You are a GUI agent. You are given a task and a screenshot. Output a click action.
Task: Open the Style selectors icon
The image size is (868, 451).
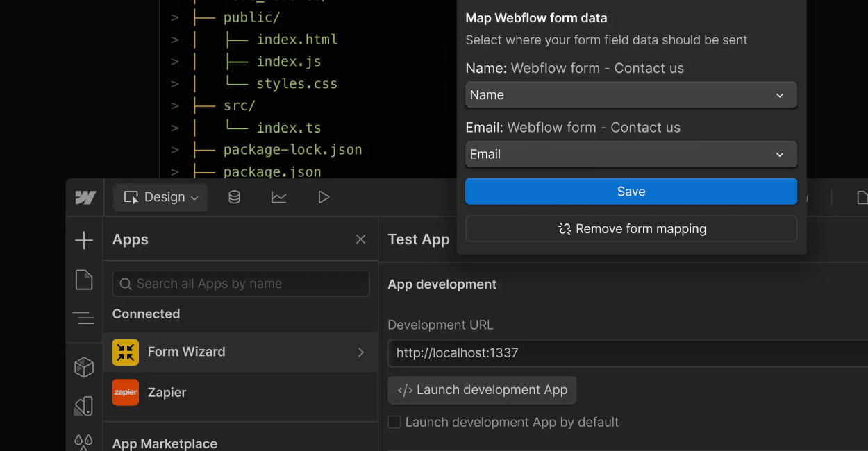(x=84, y=407)
